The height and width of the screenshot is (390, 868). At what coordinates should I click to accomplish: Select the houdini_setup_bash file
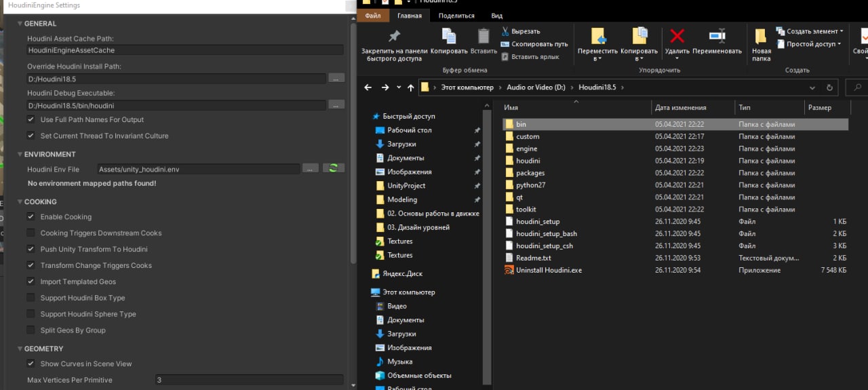[x=547, y=234]
